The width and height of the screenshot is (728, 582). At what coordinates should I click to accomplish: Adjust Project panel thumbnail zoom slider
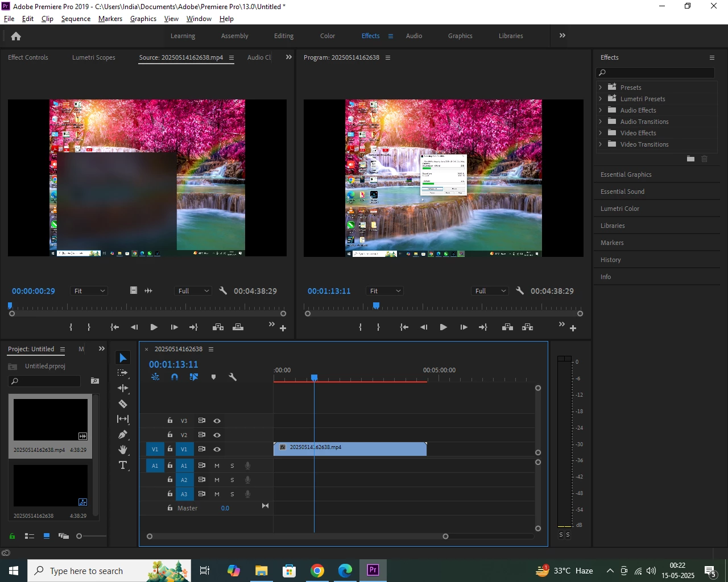pyautogui.click(x=79, y=536)
